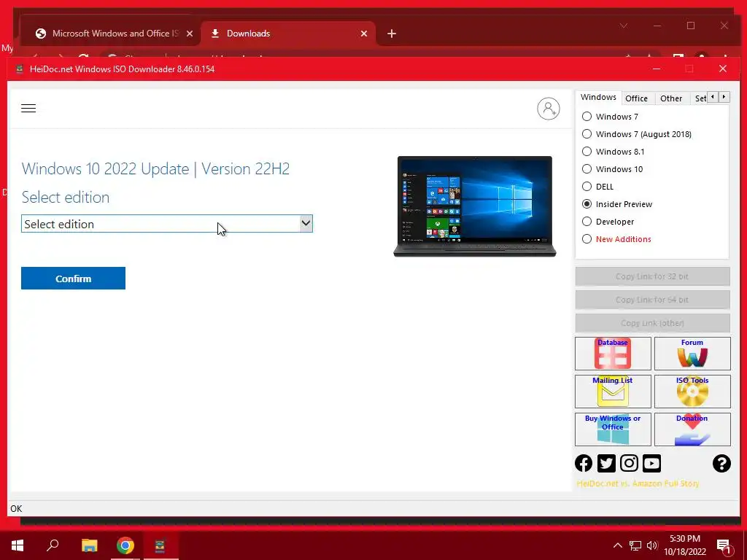Visit the HeiDoc Twitter page icon

click(x=606, y=463)
